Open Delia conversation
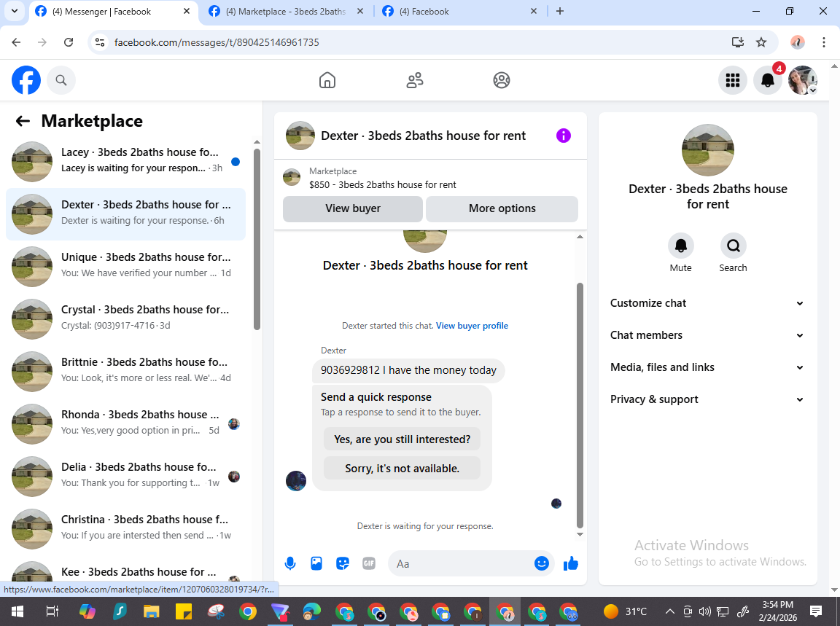 (125, 477)
